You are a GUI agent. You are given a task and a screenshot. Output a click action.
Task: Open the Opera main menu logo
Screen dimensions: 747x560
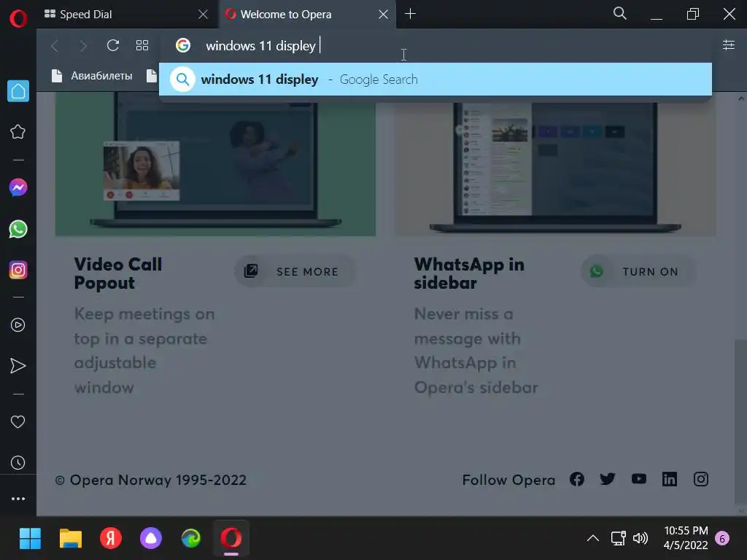click(x=18, y=18)
